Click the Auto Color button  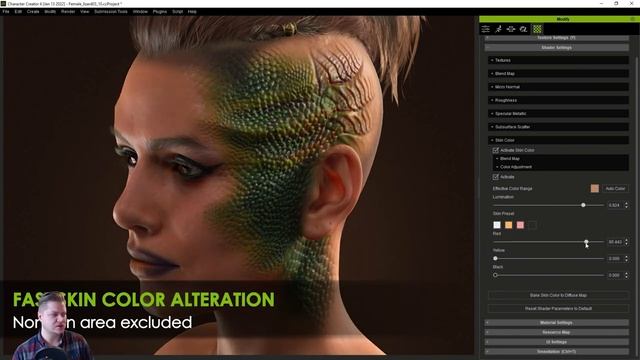[615, 189]
